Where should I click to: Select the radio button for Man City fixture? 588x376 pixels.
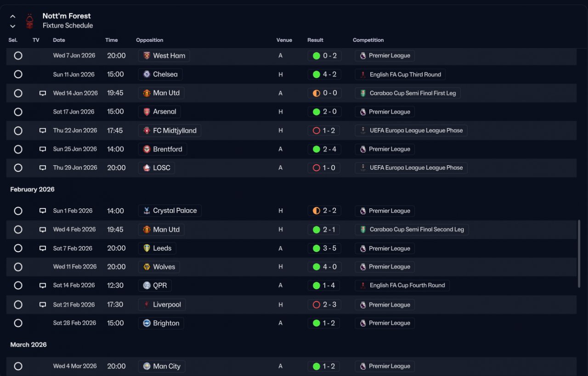tap(18, 366)
